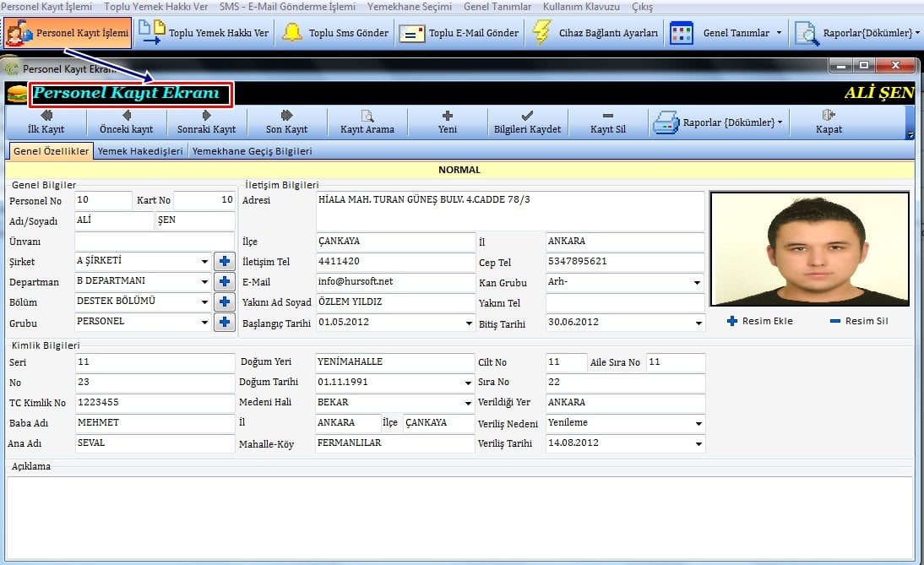Image resolution: width=924 pixels, height=565 pixels.
Task: Click Resim Sil to remove photo
Action: 858,321
